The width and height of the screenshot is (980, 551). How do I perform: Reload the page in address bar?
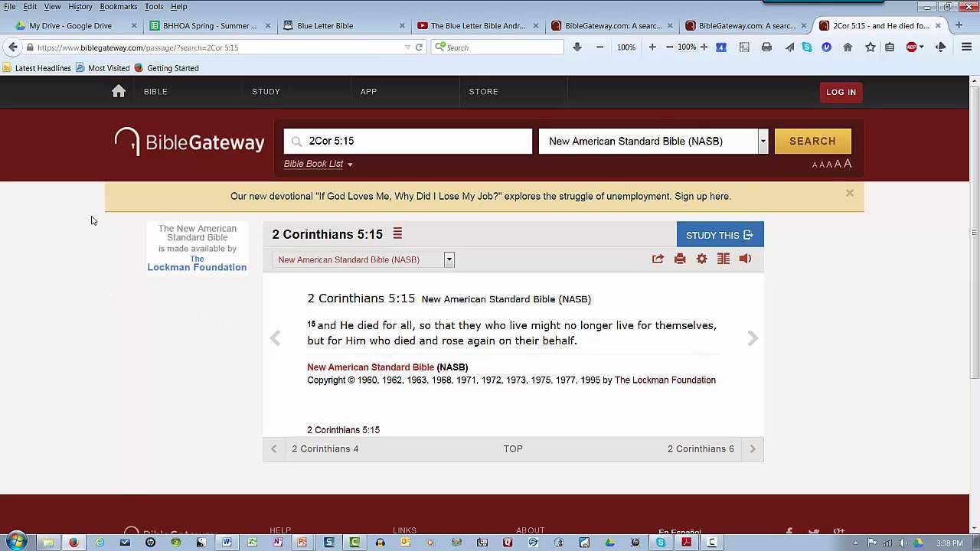pos(419,47)
